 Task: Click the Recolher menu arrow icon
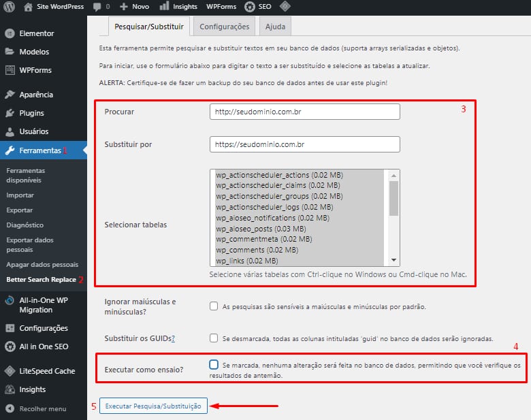[10, 408]
